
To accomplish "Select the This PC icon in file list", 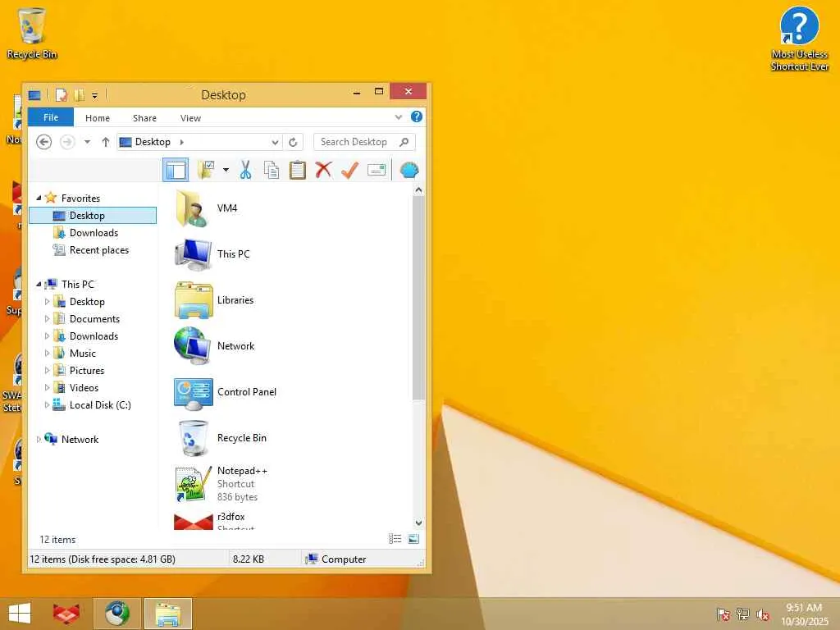I will pyautogui.click(x=193, y=254).
